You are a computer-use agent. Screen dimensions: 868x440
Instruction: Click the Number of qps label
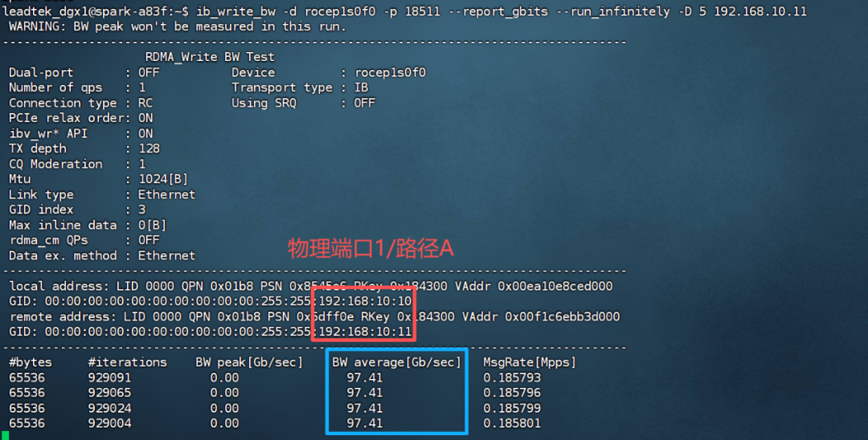(55, 88)
